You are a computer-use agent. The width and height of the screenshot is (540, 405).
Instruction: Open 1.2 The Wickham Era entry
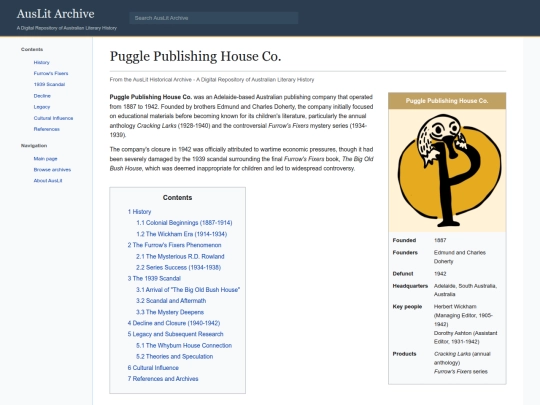(181, 234)
